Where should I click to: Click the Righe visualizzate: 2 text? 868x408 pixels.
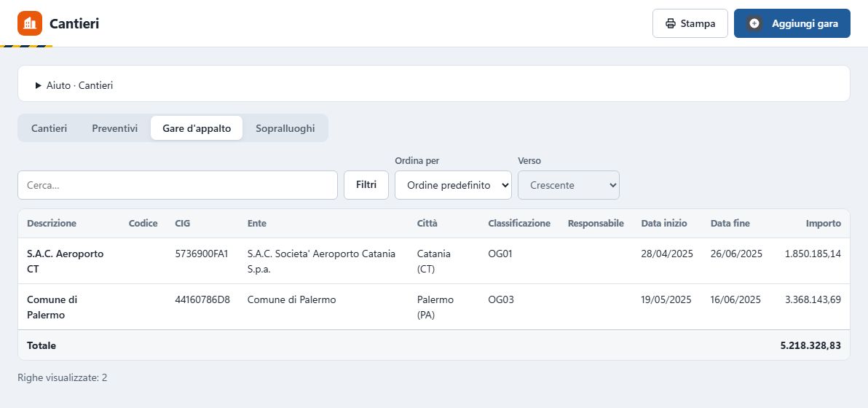tap(63, 377)
